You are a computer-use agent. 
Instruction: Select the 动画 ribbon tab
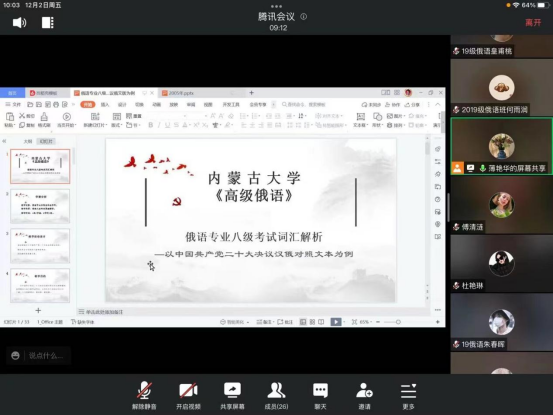pos(157,104)
